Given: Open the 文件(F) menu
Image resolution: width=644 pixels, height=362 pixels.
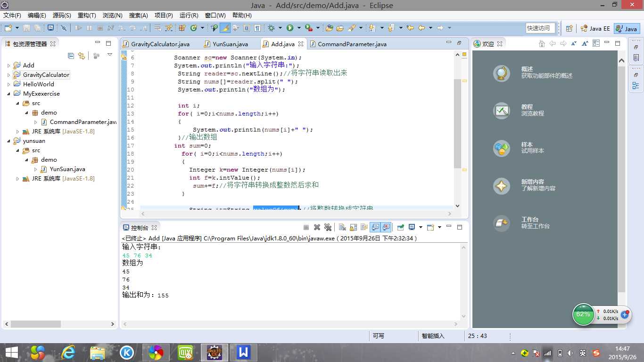Looking at the screenshot, I should (12, 16).
